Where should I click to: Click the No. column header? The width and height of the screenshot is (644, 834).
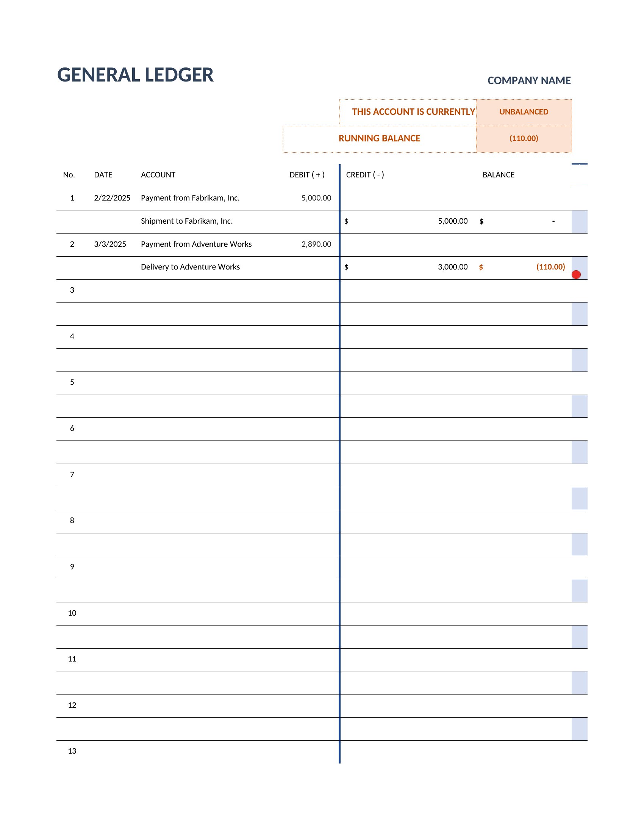69,175
